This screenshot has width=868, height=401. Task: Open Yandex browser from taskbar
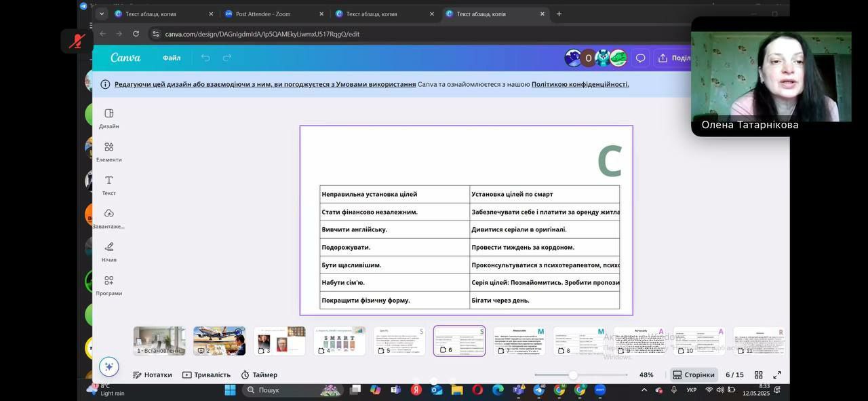point(416,390)
